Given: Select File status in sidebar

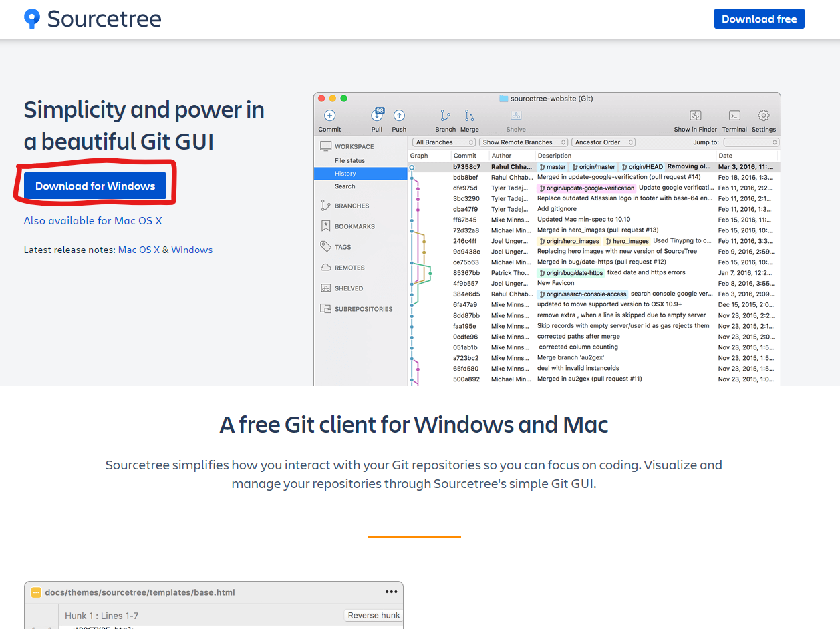Looking at the screenshot, I should pyautogui.click(x=349, y=160).
